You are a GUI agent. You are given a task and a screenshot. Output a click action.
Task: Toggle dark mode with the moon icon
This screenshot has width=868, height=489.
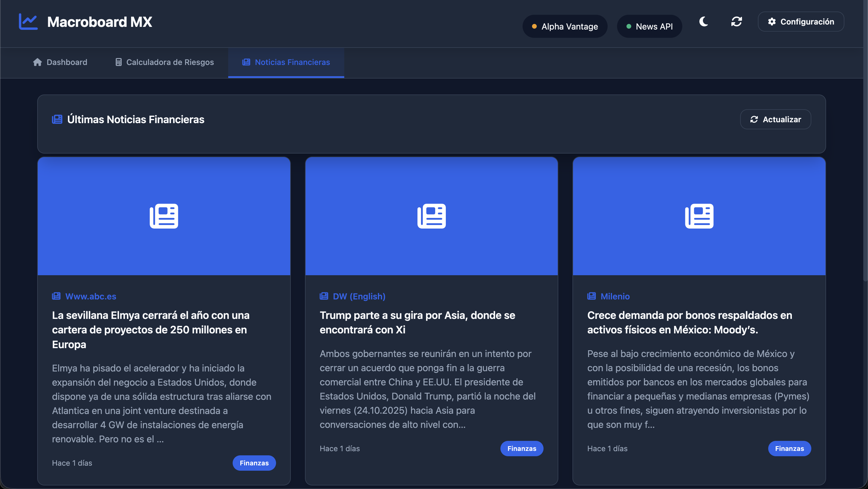(703, 22)
